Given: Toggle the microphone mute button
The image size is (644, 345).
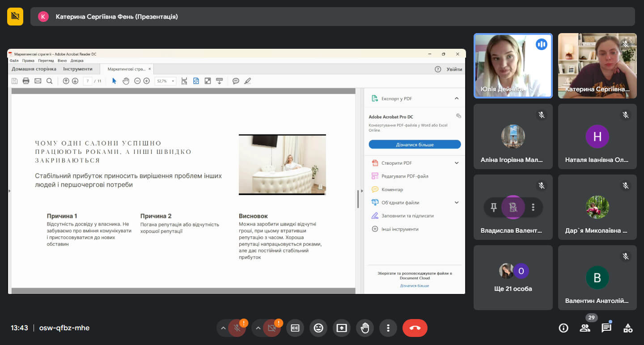Looking at the screenshot, I should [x=237, y=328].
